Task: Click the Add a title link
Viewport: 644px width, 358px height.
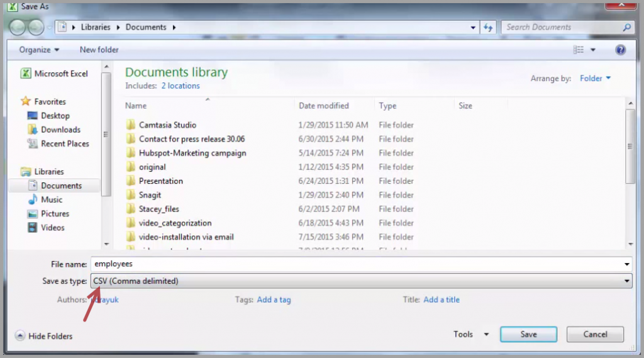Action: 441,299
